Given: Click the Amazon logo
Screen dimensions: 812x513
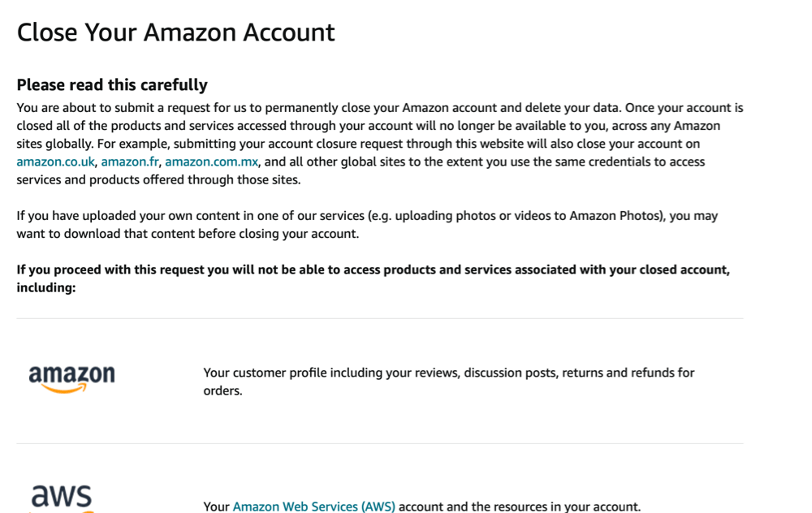Looking at the screenshot, I should coord(71,378).
